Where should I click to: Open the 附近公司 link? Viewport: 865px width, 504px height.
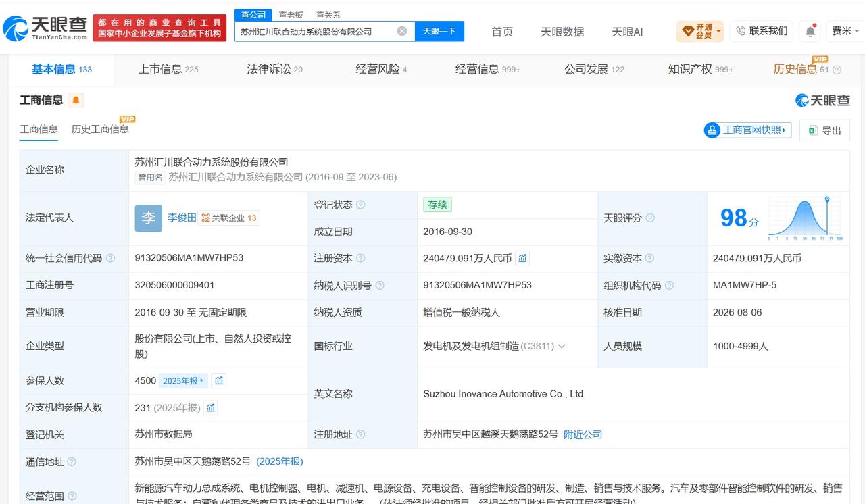583,434
